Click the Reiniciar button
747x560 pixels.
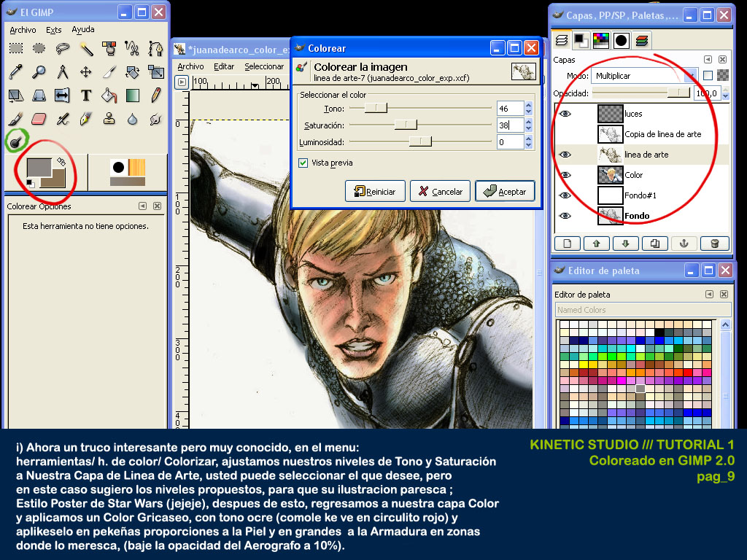tap(375, 192)
